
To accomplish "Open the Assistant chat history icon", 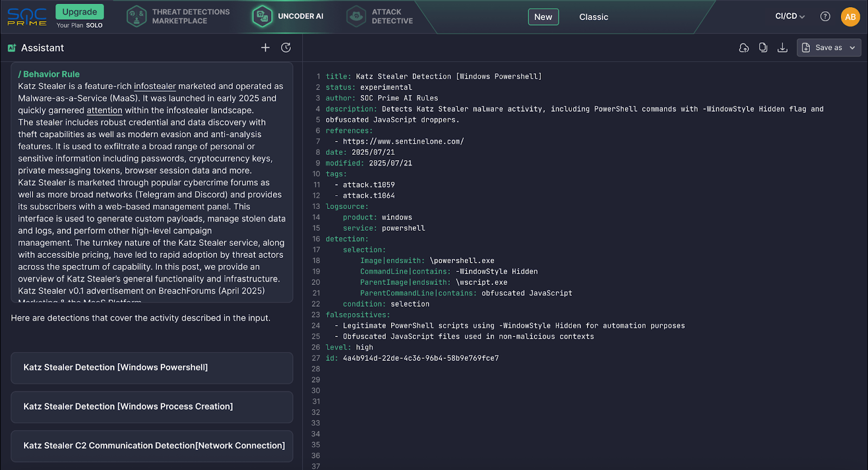I will coord(286,48).
